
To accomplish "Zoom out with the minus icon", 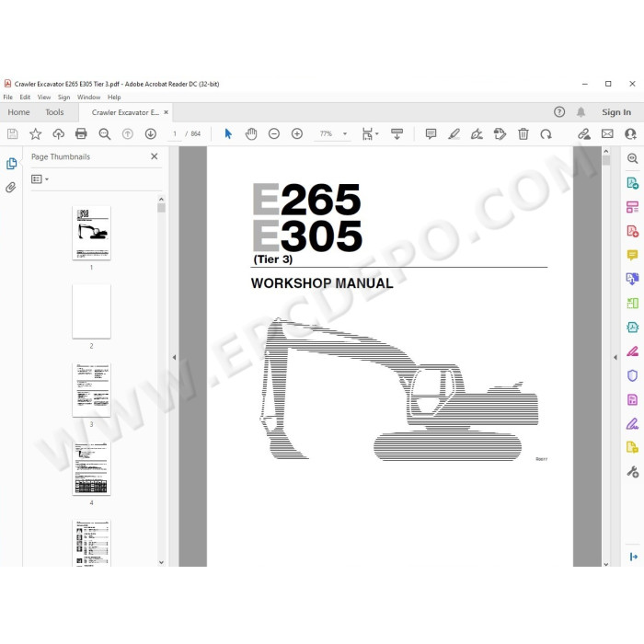I will (274, 134).
